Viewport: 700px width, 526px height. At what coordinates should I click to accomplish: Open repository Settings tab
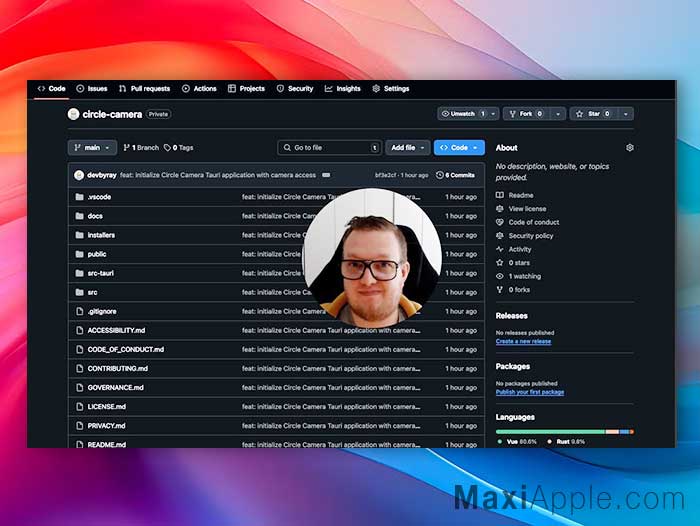(x=391, y=88)
